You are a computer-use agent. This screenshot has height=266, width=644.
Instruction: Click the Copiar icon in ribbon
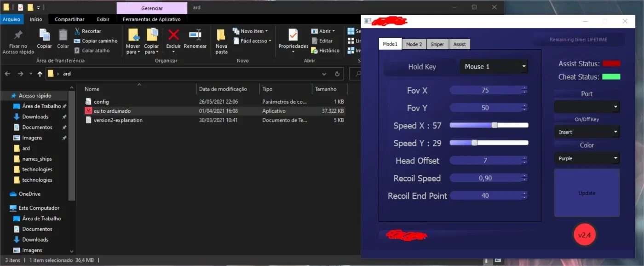pyautogui.click(x=45, y=35)
